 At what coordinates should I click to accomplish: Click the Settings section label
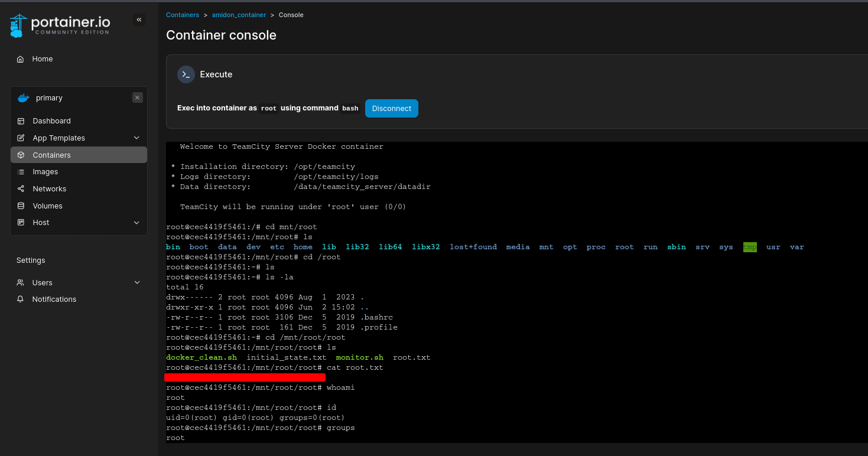(x=31, y=260)
